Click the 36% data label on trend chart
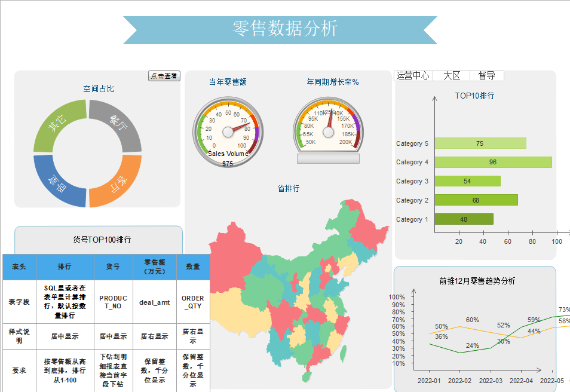Screen dimensions: 570x392 tap(442, 336)
